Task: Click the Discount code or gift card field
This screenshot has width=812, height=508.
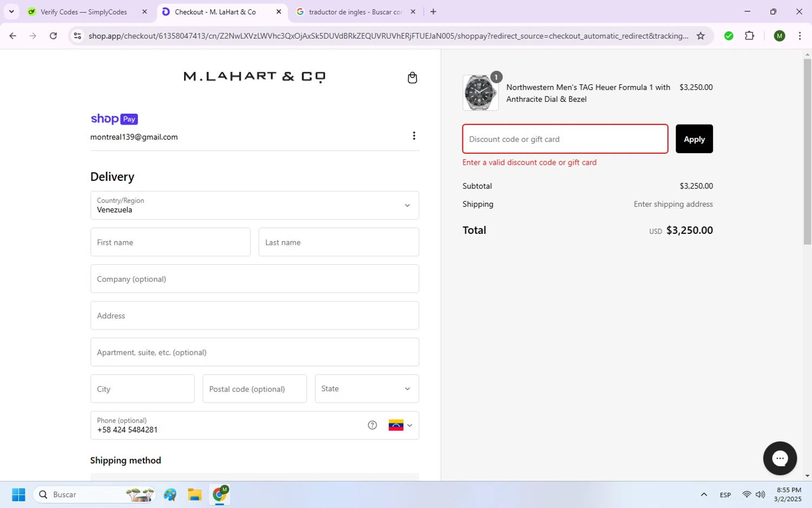Action: tap(565, 139)
